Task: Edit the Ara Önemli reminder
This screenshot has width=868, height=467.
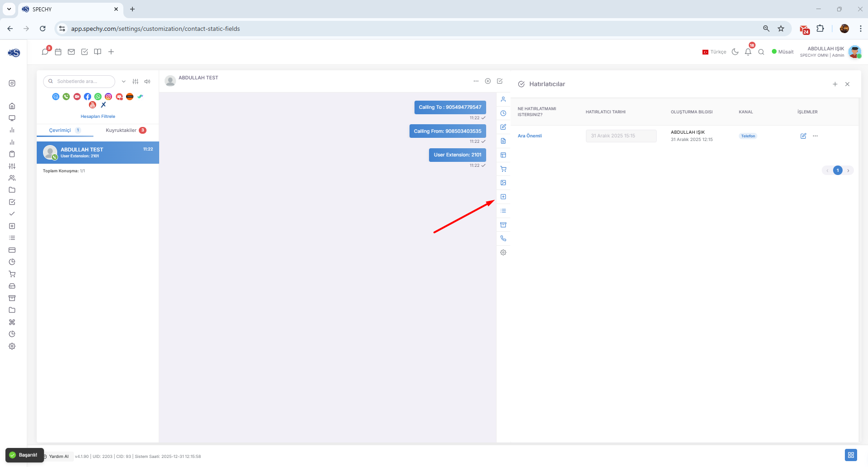Action: pyautogui.click(x=803, y=136)
